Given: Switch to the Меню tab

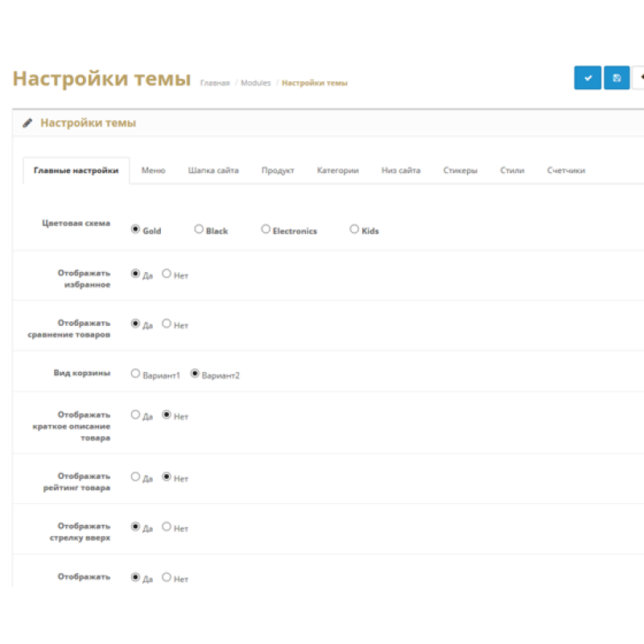Looking at the screenshot, I should coord(153,170).
